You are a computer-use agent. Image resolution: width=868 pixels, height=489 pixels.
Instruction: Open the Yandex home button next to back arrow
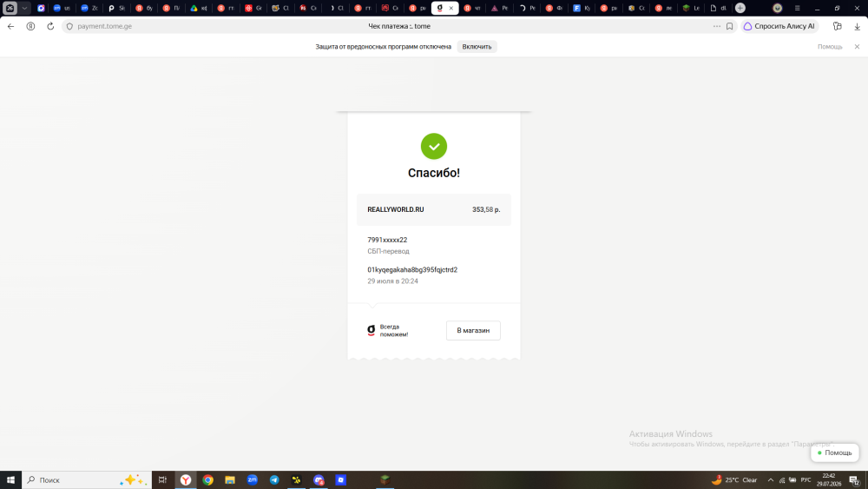tap(31, 26)
